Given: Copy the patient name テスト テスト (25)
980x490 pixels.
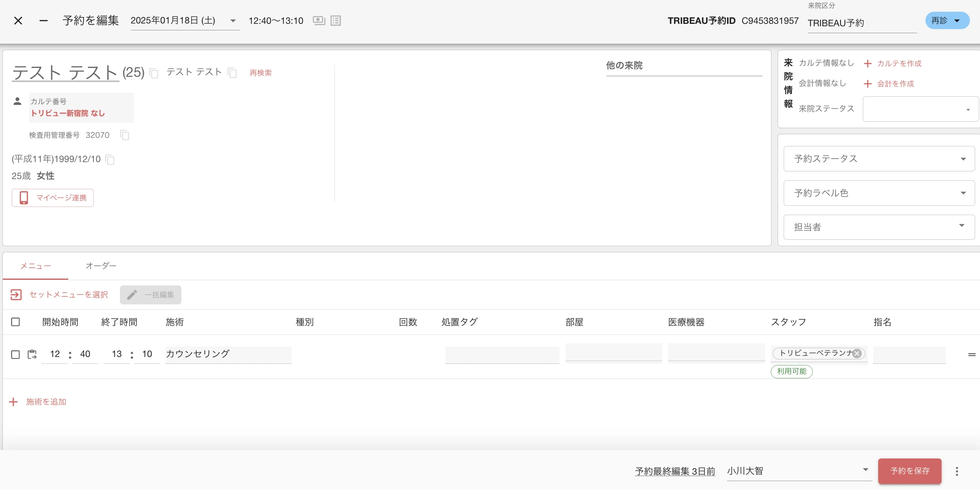Looking at the screenshot, I should [x=154, y=73].
